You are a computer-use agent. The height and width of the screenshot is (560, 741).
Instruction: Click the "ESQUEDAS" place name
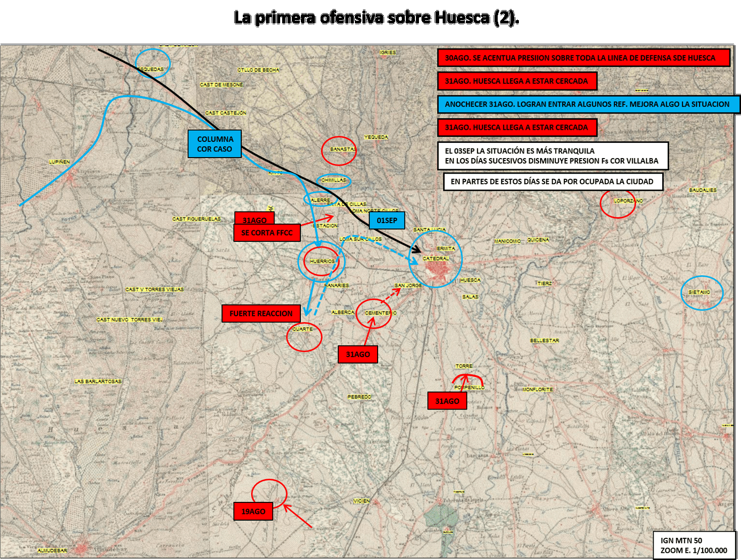pos(151,69)
